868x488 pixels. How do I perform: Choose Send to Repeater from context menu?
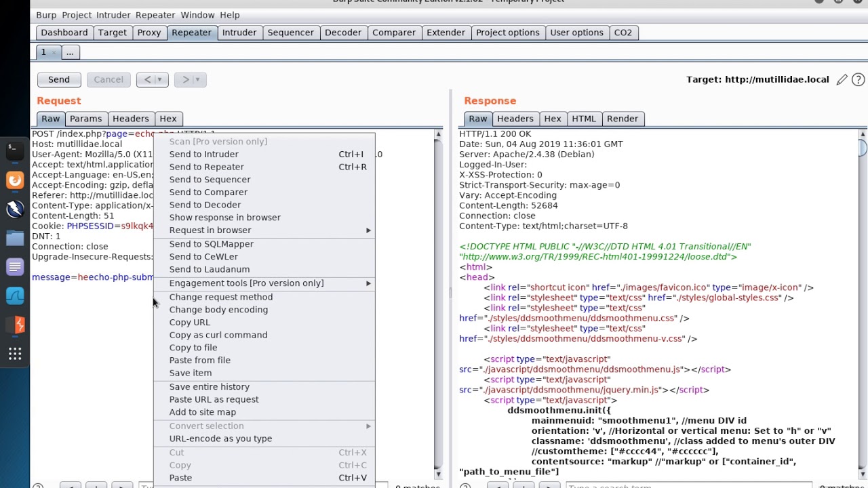coord(264,167)
